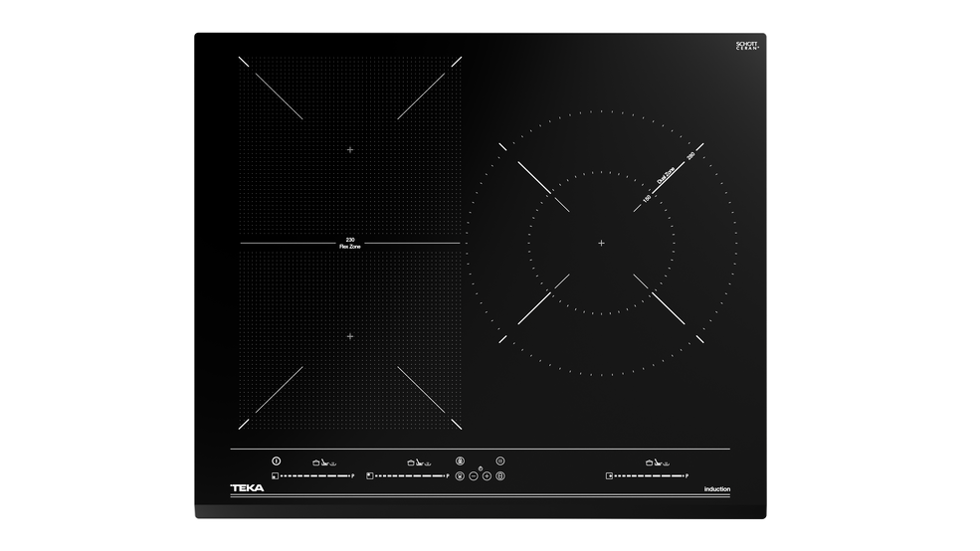
Task: Click the 230 Flex Zone label
Action: 349,243
